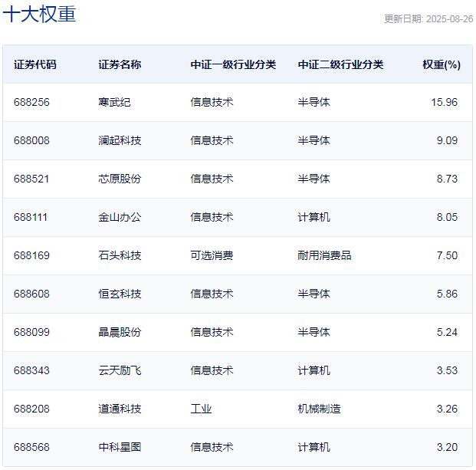The height and width of the screenshot is (470, 476).
Task: Select the stock name 石头科技
Action: coord(120,255)
